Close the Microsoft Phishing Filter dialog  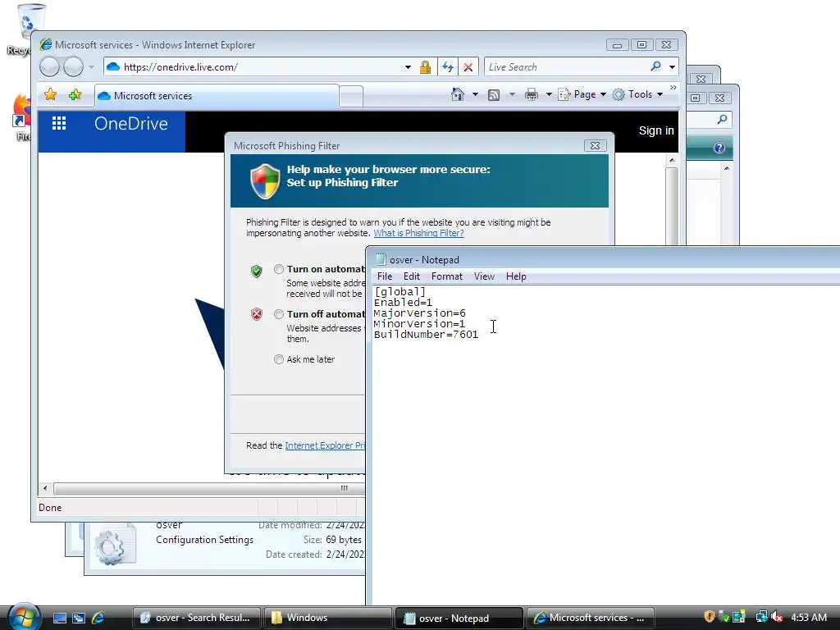[x=595, y=146]
